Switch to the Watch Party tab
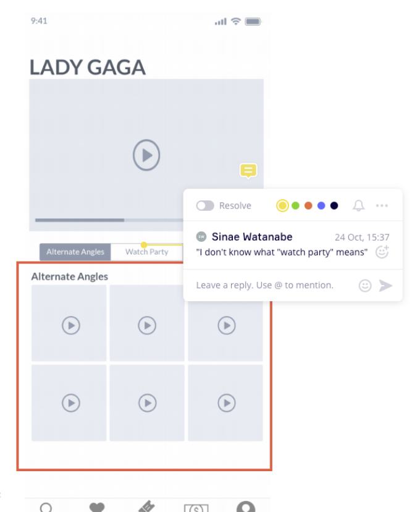Viewport: 420px width, 512px height. point(147,252)
